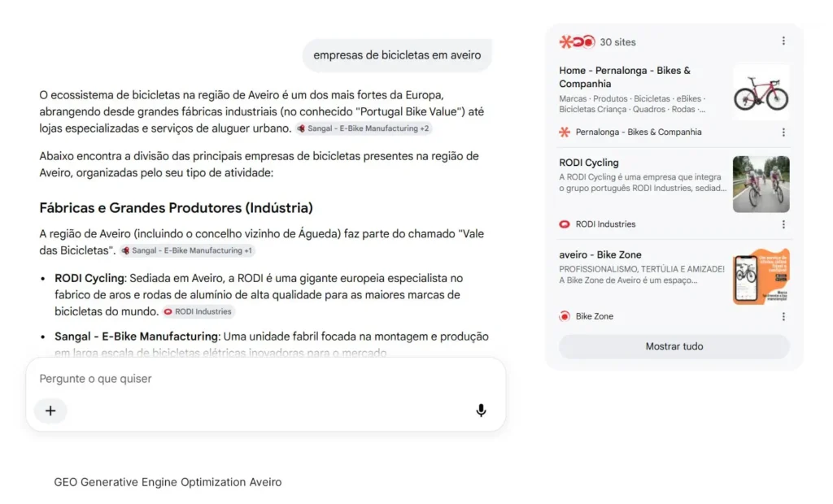The image size is (833, 504).
Task: Open options menu beside 30 sites
Action: pyautogui.click(x=783, y=41)
